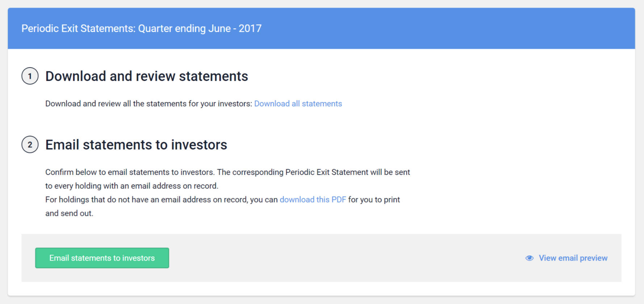Click the eye icon beside View email preview
This screenshot has width=644, height=304.
(529, 258)
